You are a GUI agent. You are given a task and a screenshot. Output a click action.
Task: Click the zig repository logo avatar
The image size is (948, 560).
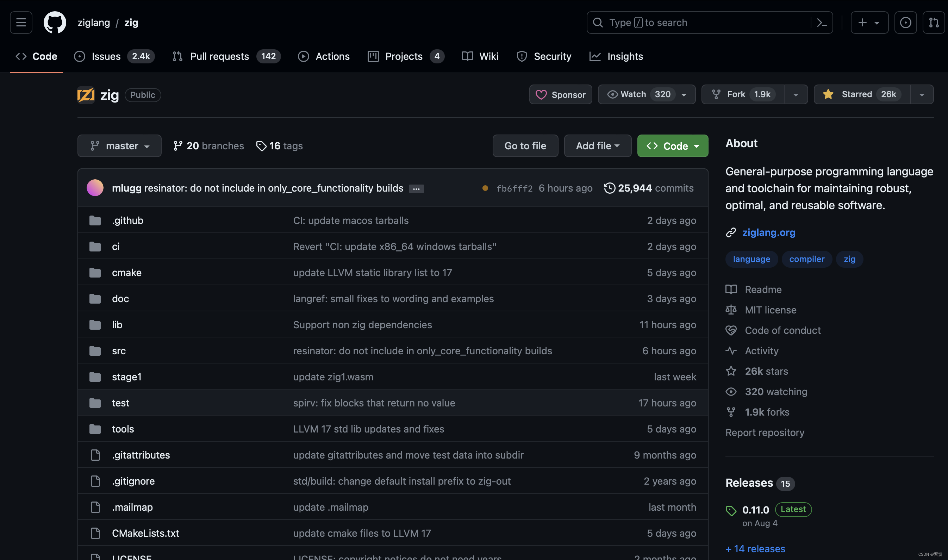coord(86,95)
